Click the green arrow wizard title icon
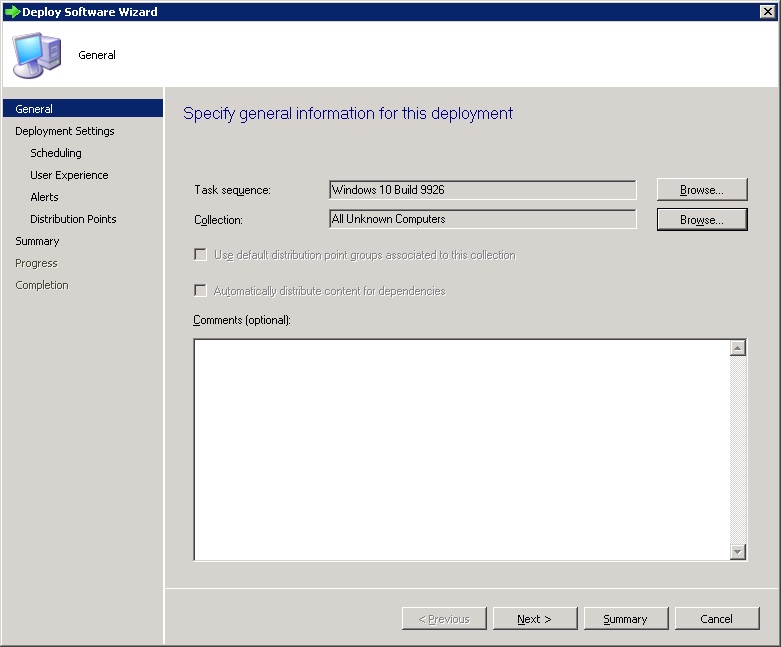Viewport: 781px width, 647px height. pyautogui.click(x=12, y=12)
